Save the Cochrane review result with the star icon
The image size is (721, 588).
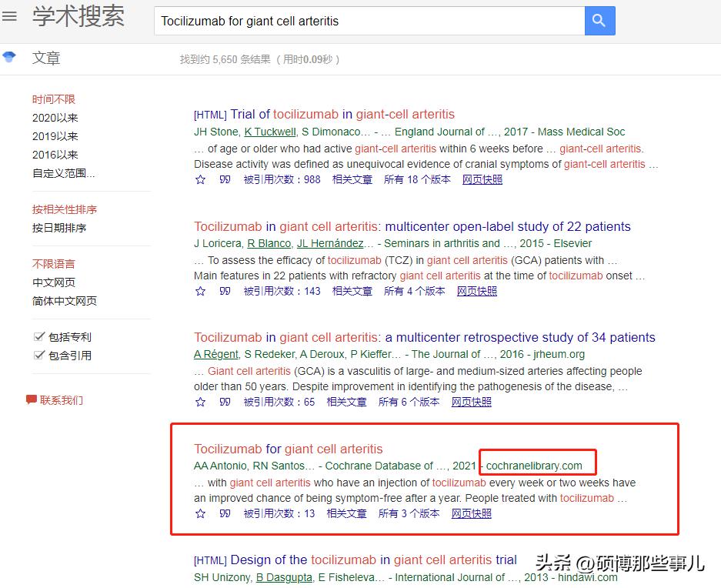point(200,513)
